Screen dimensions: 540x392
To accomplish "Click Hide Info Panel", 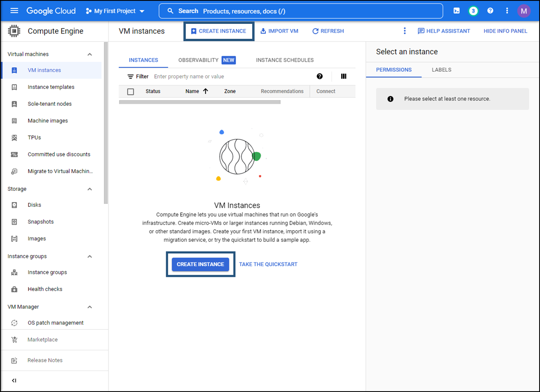I will [x=505, y=31].
